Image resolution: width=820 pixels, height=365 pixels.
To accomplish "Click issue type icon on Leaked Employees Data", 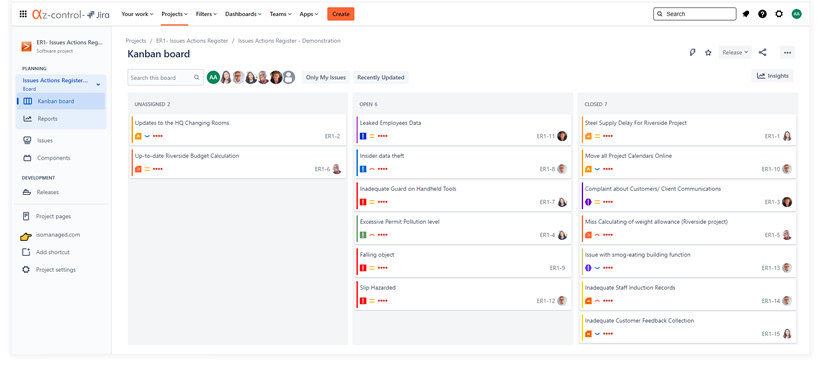I will (x=363, y=136).
